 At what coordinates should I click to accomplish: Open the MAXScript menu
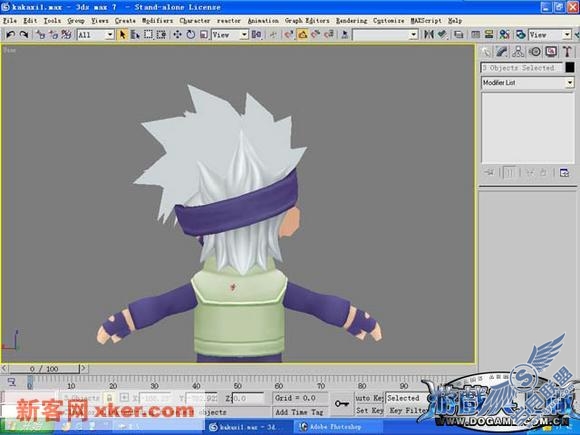pos(426,21)
